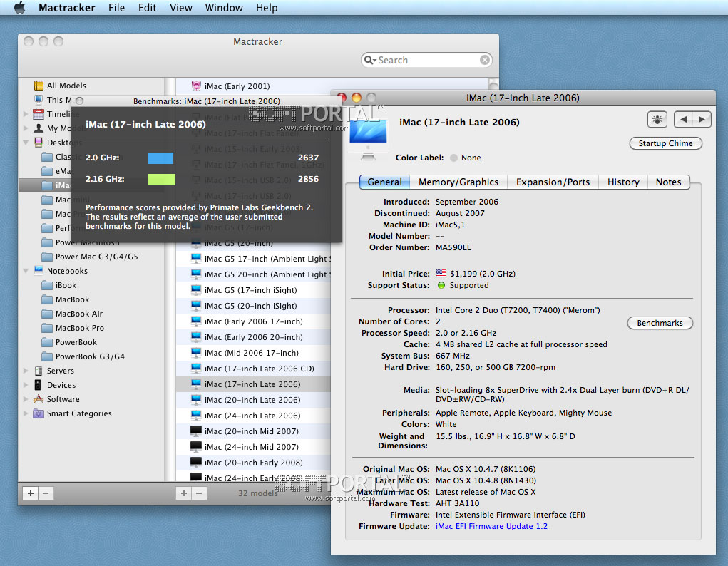This screenshot has height=566, width=728.
Task: Click the green 2.16 GHz benchmark bar
Action: coord(162,179)
